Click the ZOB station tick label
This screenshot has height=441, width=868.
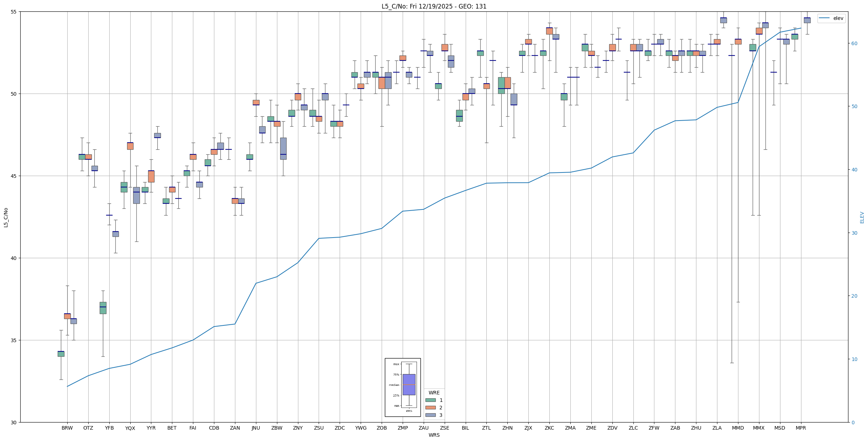(382, 428)
